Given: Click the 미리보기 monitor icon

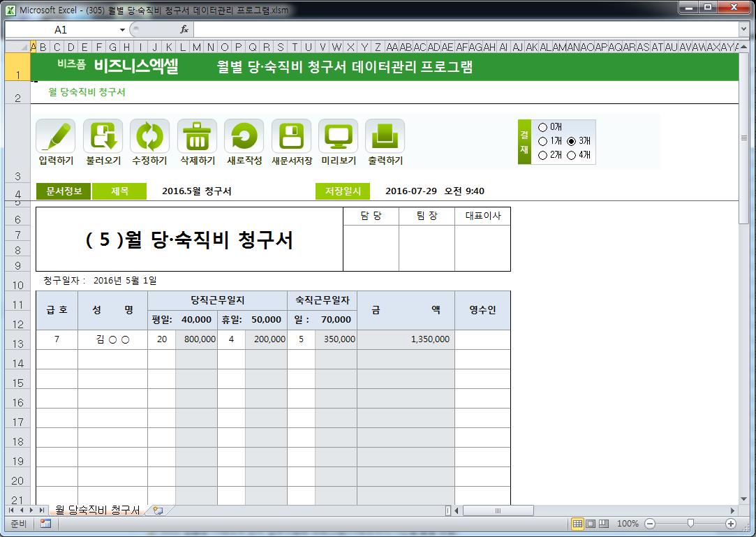Looking at the screenshot, I should click(339, 137).
